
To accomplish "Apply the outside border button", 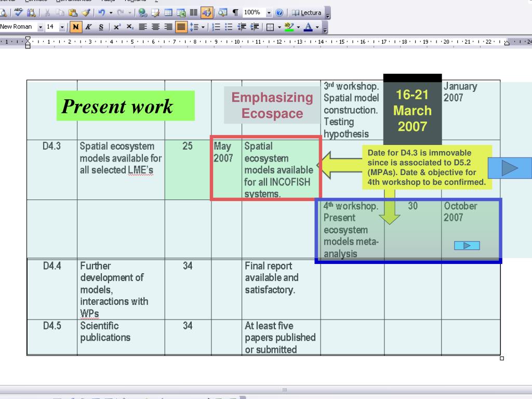I will click(270, 27).
